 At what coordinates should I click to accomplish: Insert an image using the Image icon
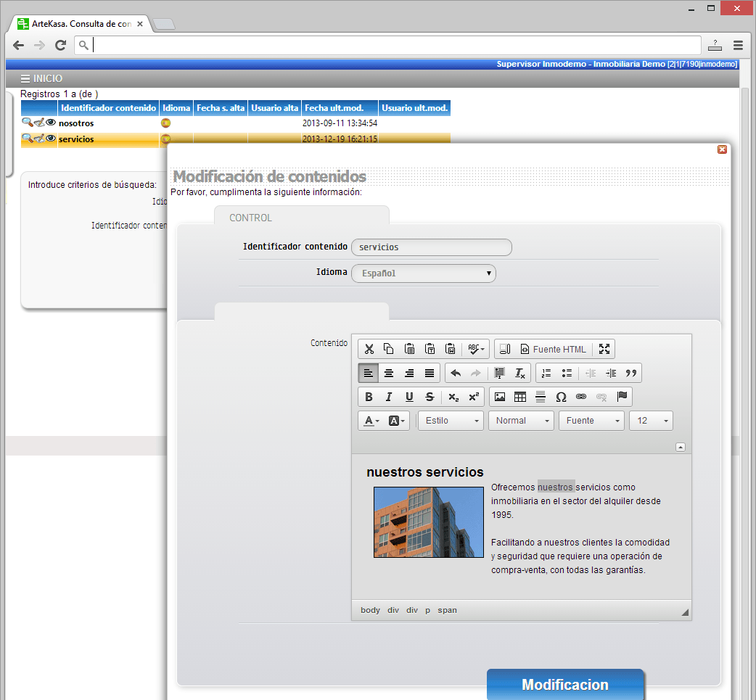(500, 397)
